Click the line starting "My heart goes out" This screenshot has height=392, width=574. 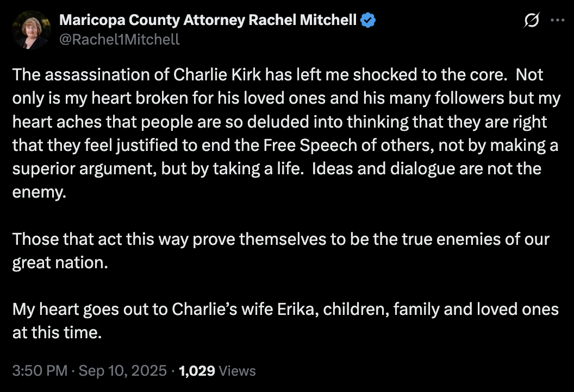tap(285, 309)
